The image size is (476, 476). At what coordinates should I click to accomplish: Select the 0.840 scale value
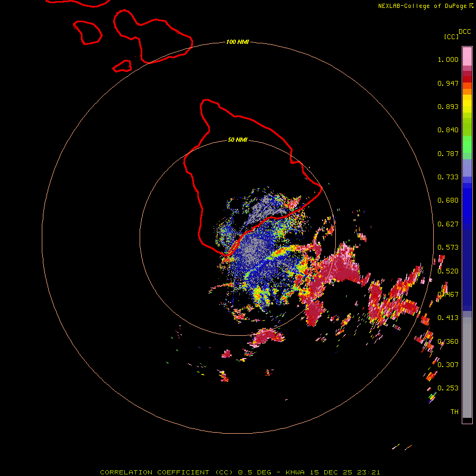pyautogui.click(x=448, y=130)
